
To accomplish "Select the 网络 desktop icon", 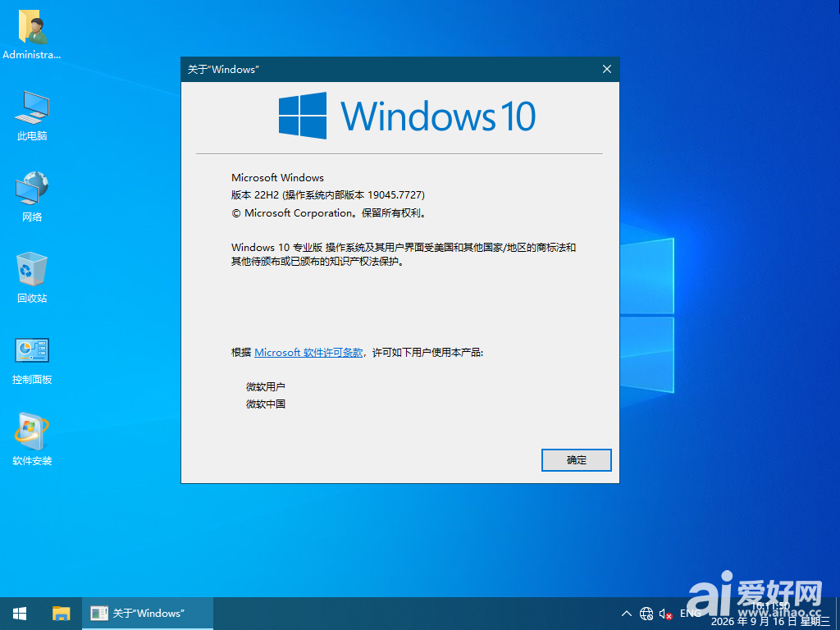I will coord(32,197).
